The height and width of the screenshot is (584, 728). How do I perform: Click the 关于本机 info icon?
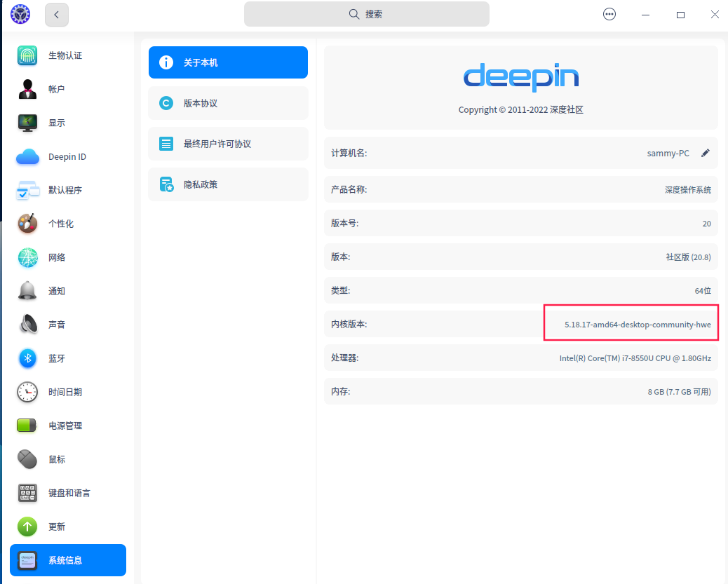click(166, 62)
